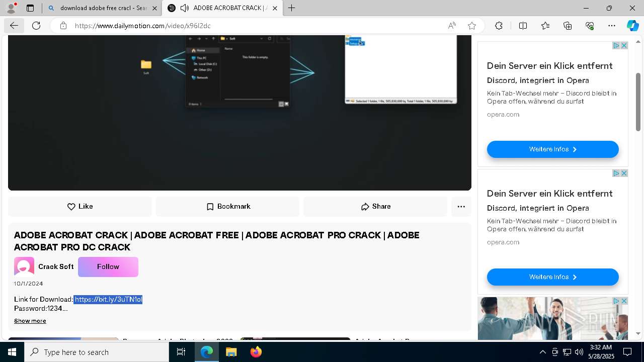
Task: Click the image ad with people
Action: coord(552,318)
